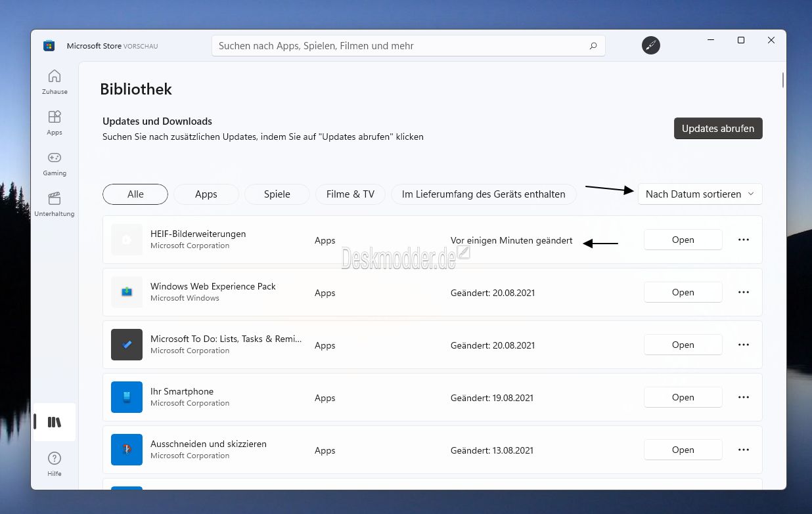Screen dimensions: 812x514
Task: Click Ausschneiden und skizzieren title text
Action: click(208, 444)
